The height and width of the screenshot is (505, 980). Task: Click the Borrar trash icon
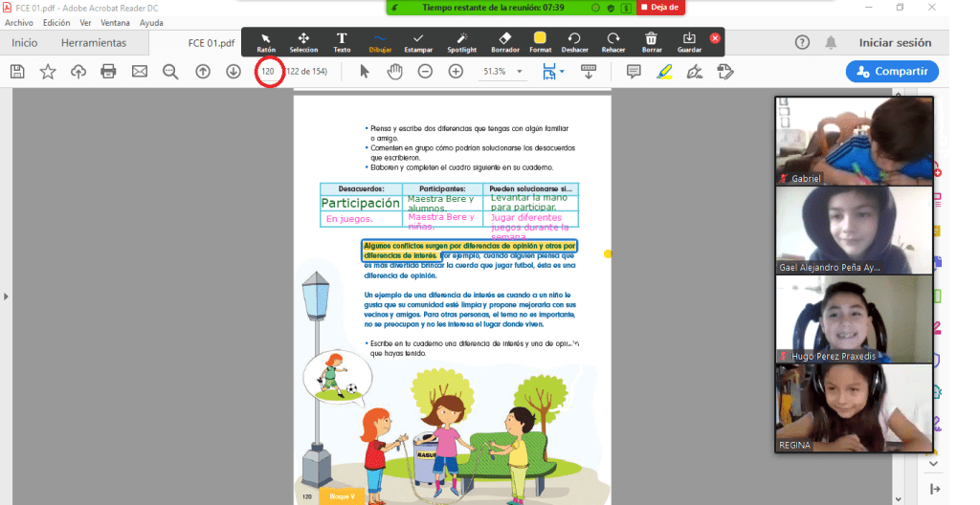[652, 41]
